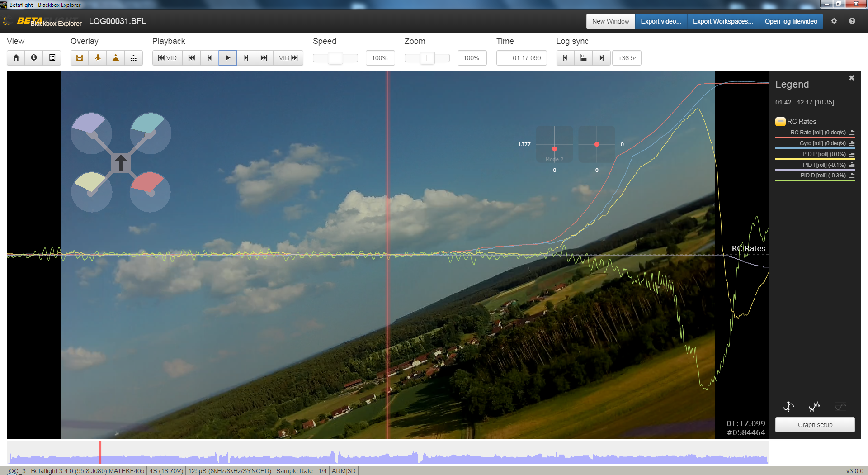Toggle the craft overlay icon

98,57
